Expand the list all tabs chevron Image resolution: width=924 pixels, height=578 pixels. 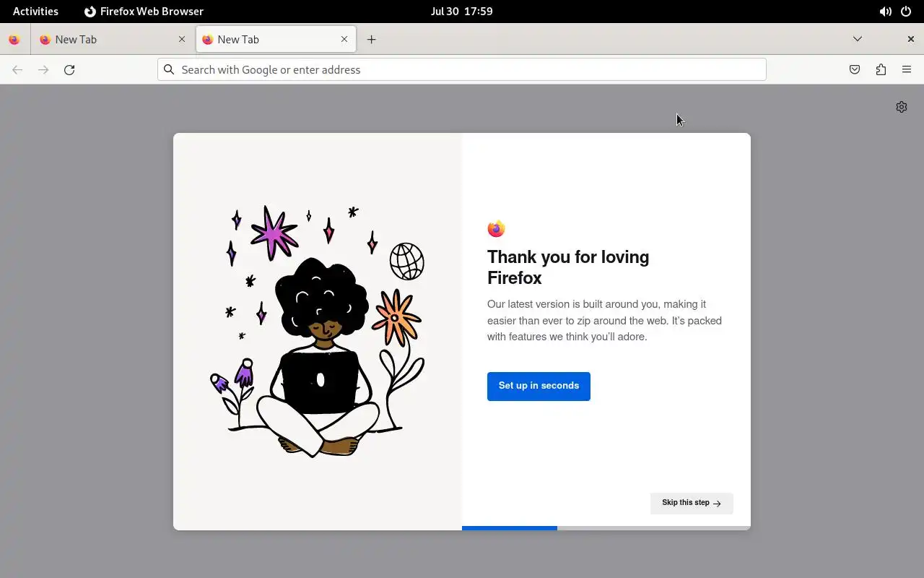point(858,39)
